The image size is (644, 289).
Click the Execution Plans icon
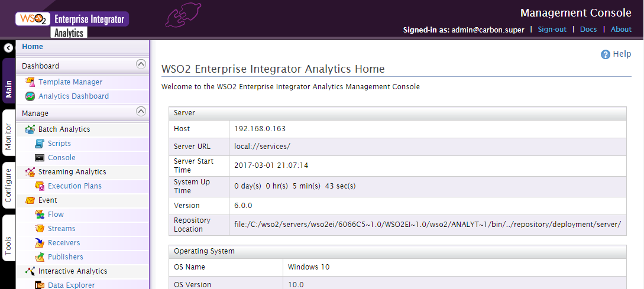pos(40,186)
